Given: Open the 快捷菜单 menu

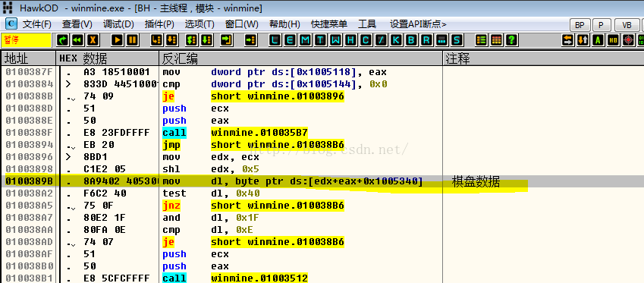Looking at the screenshot, I should pos(329,24).
